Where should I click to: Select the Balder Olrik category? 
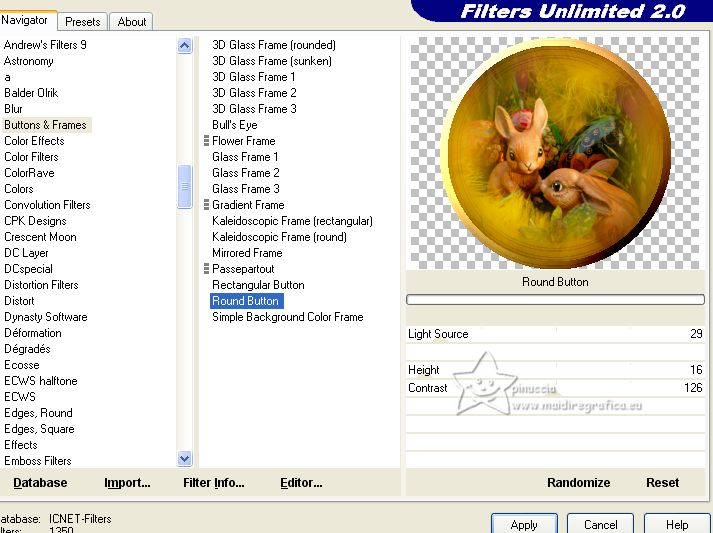point(31,93)
